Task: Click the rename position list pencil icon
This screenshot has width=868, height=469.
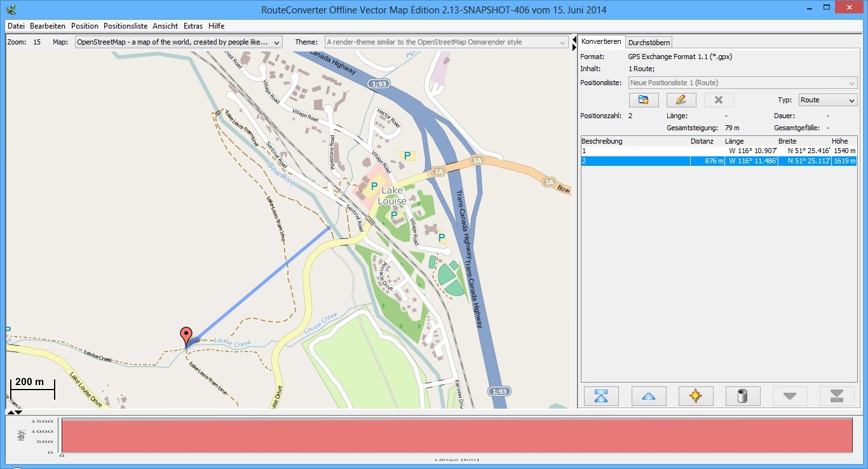Action: [681, 100]
